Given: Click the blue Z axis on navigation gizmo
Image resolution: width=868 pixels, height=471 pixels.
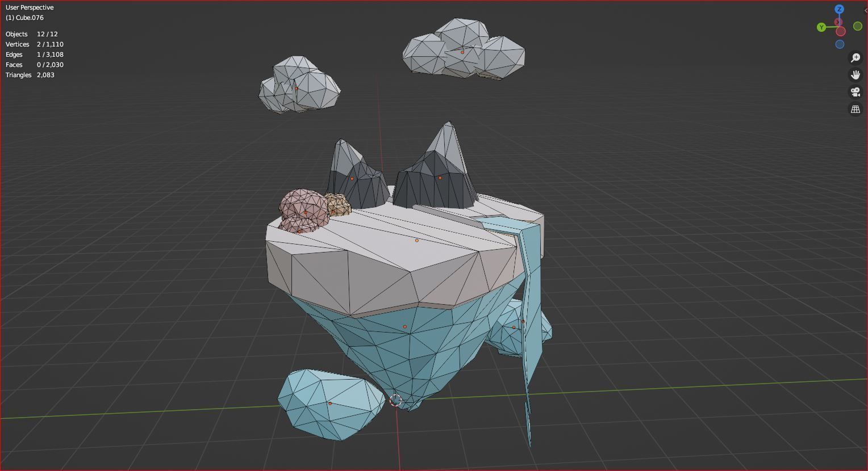Looking at the screenshot, I should click(840, 9).
